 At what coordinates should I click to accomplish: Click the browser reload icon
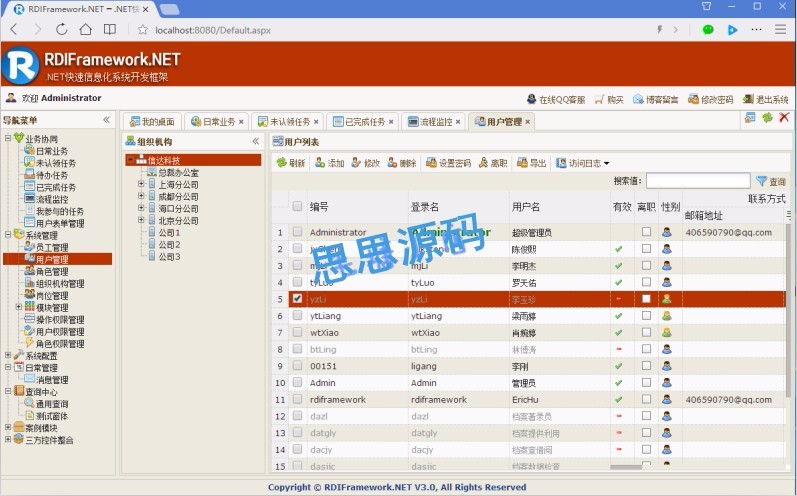coord(62,29)
